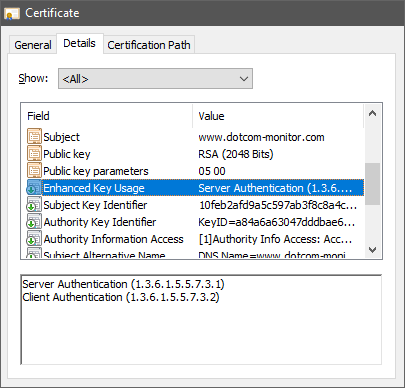This screenshot has width=405, height=388.
Task: Click the value 10feb2afd9a5c597ab3f8c8a4c...
Action: (x=278, y=205)
